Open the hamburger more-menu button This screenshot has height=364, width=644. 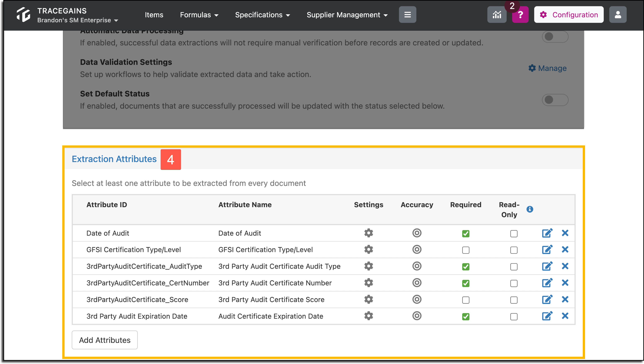coord(407,15)
